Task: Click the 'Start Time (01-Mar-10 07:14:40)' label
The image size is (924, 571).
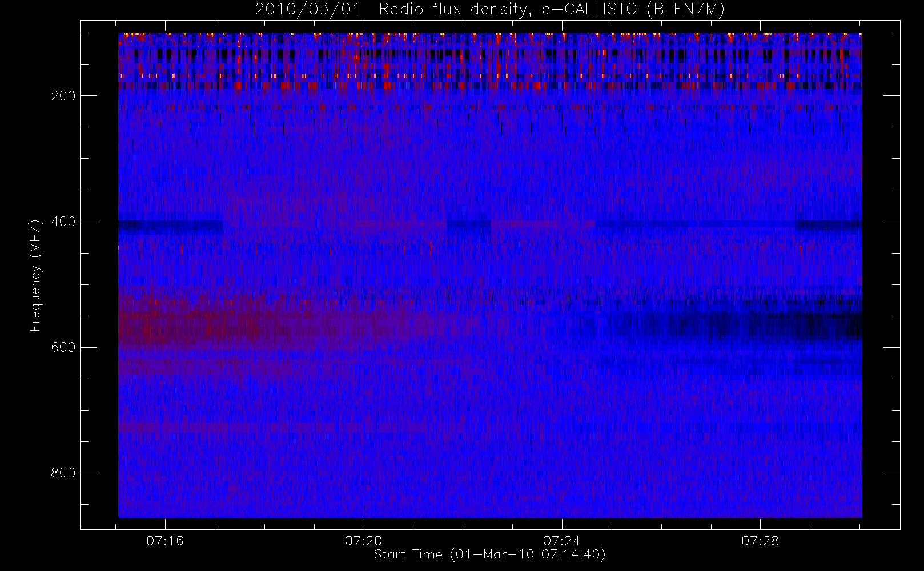Action: (489, 554)
